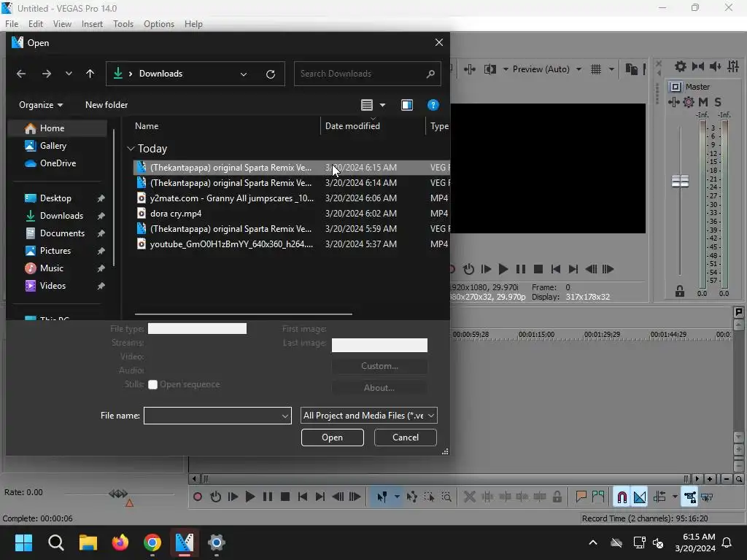This screenshot has width=747, height=560.
Task: Open Windows Start button
Action: click(x=23, y=542)
